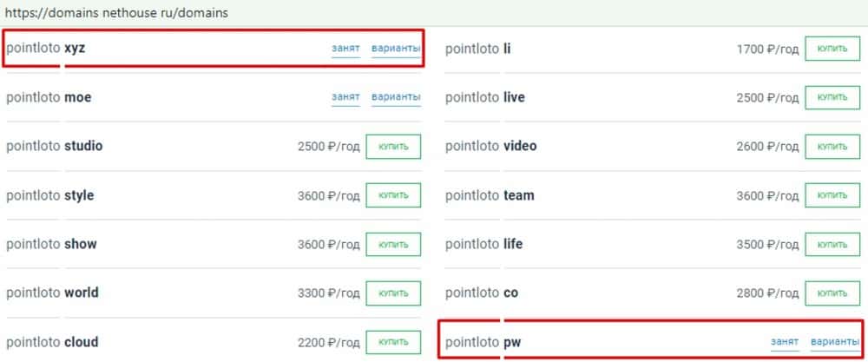868x362 pixels.
Task: Click занят link for pointloto pw
Action: tap(785, 342)
